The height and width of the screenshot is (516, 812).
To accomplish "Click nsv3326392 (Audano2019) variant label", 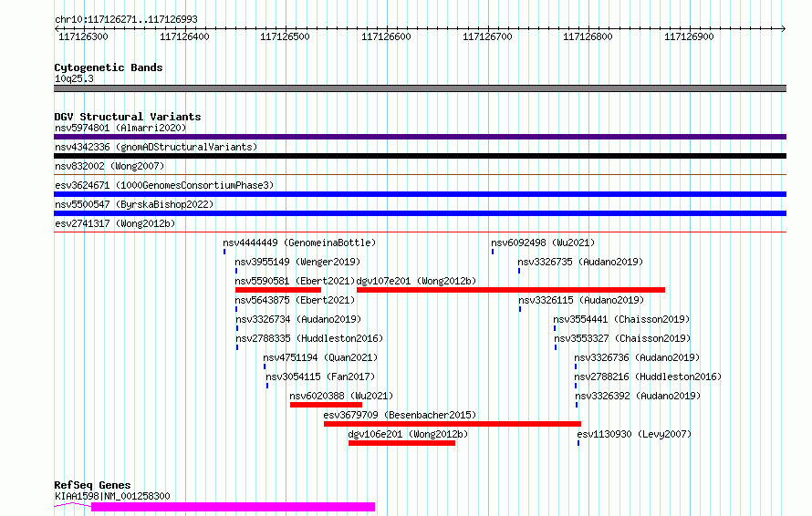I will (x=638, y=396).
